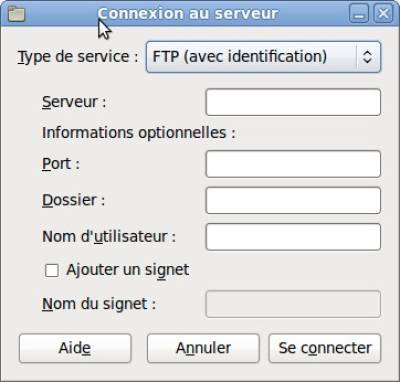Screen dimensions: 400x382
Task: Focus the Nom d'utilisateur input field
Action: click(x=293, y=237)
